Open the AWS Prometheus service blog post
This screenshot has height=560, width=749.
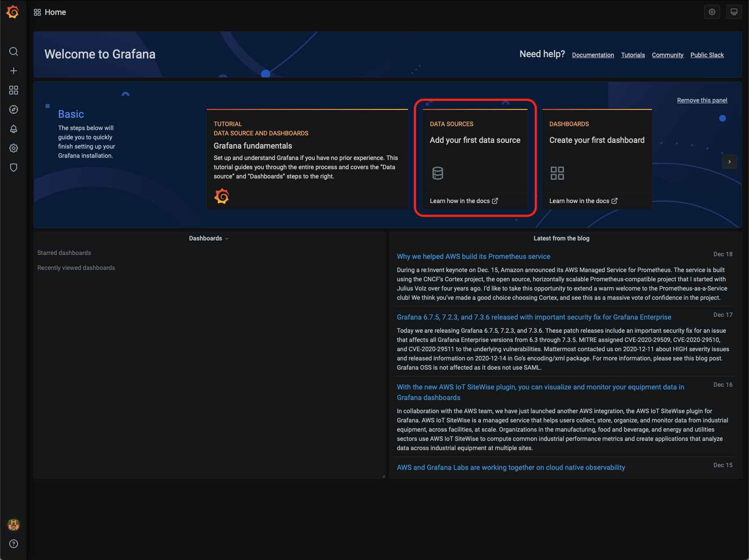pyautogui.click(x=473, y=256)
